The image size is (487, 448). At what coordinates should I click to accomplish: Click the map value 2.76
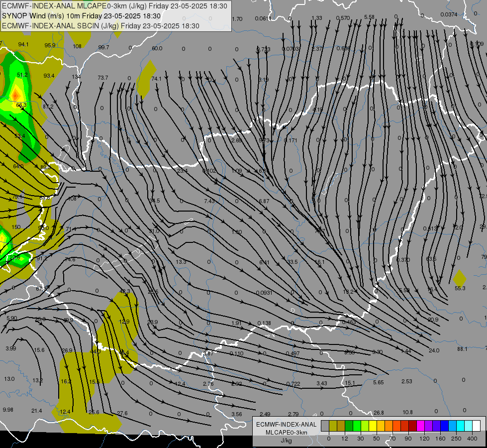coord(208,384)
